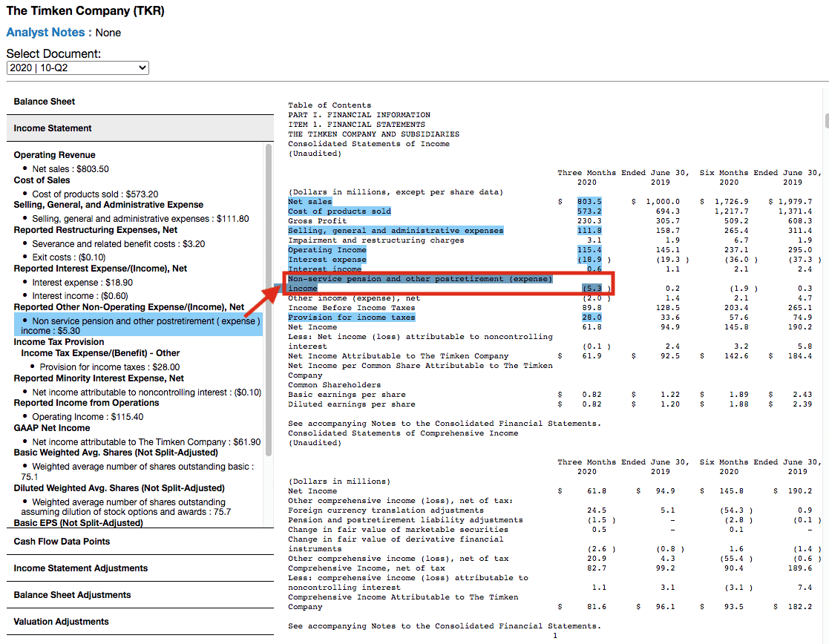Click Basic earnings per share row
This screenshot has height=644, width=829.
point(347,395)
